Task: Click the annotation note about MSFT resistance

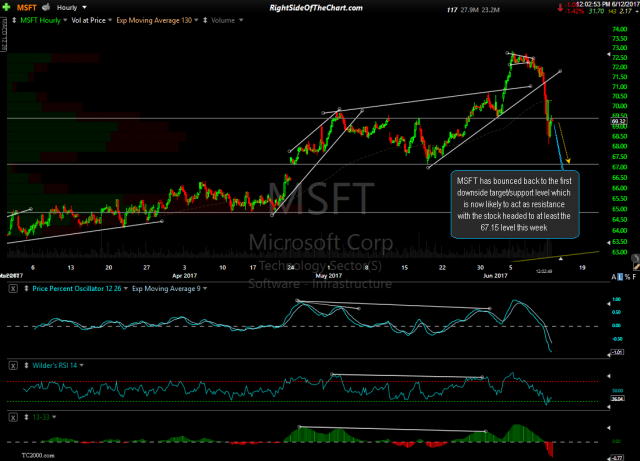Action: pyautogui.click(x=514, y=204)
